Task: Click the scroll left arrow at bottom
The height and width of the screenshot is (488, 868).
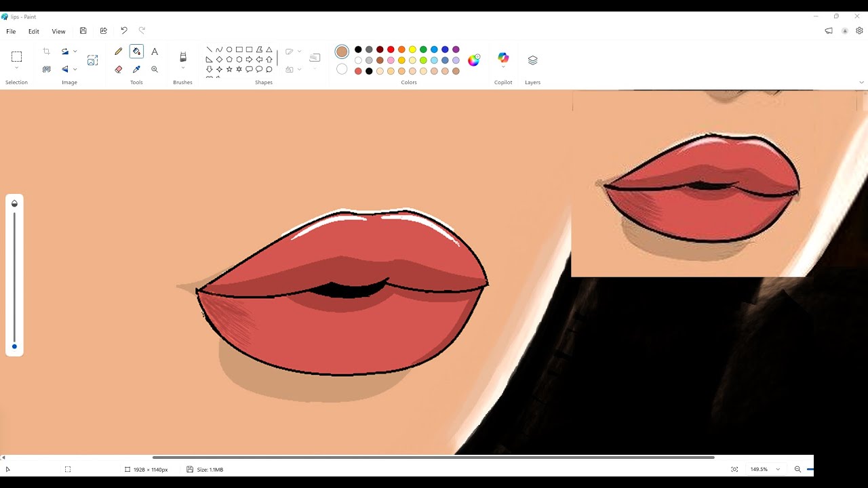Action: click(x=3, y=457)
